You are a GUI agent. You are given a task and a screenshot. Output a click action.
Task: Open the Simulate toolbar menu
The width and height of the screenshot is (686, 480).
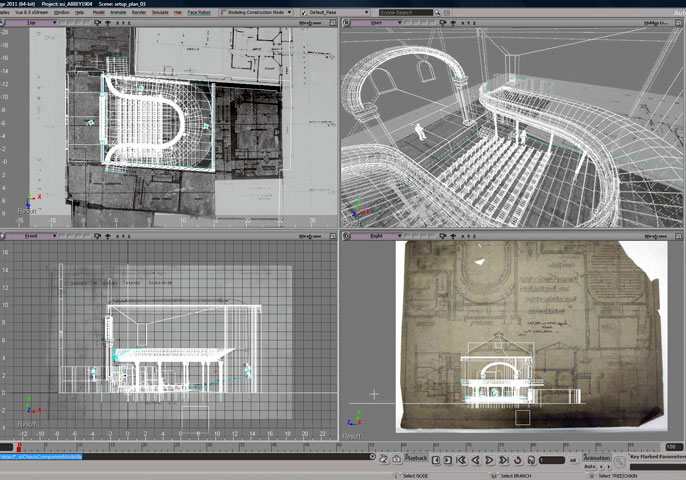[x=160, y=13]
